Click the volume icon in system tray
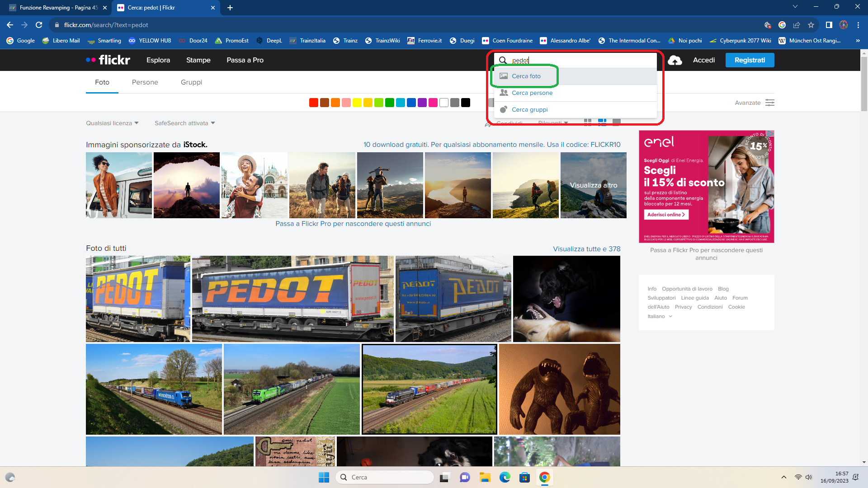The image size is (868, 488). tap(809, 477)
